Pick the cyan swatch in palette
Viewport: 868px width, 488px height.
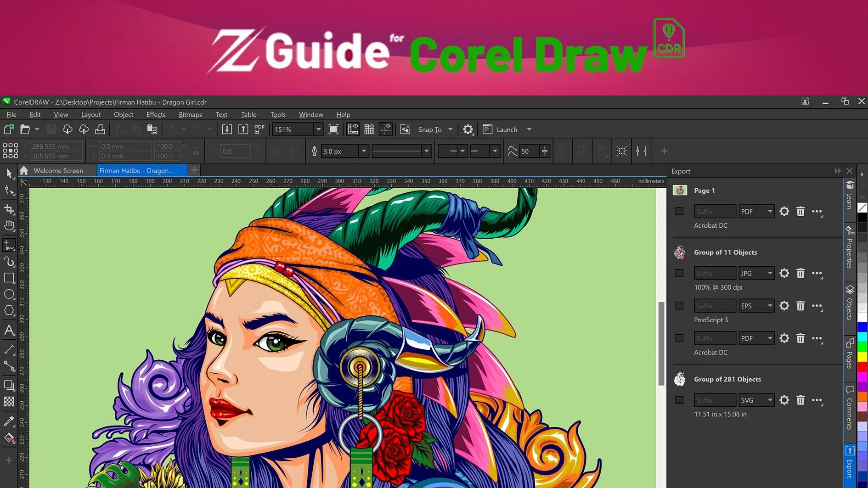tap(862, 337)
